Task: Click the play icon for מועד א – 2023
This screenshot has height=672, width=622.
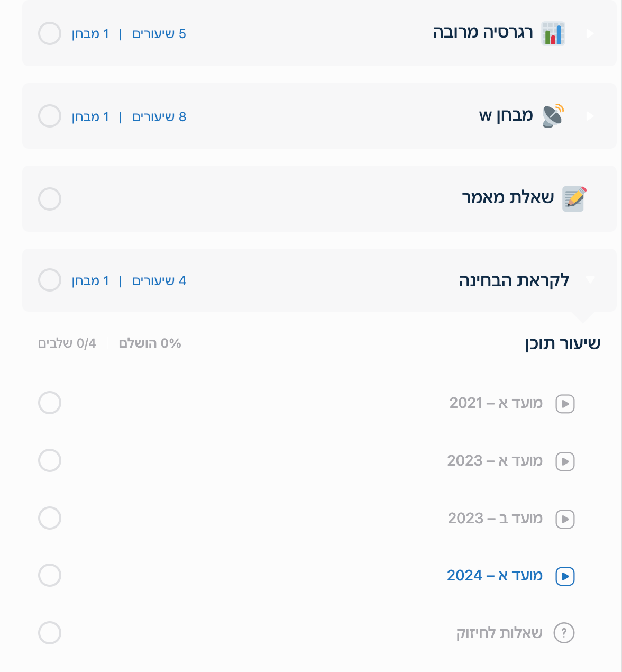Action: click(x=565, y=461)
